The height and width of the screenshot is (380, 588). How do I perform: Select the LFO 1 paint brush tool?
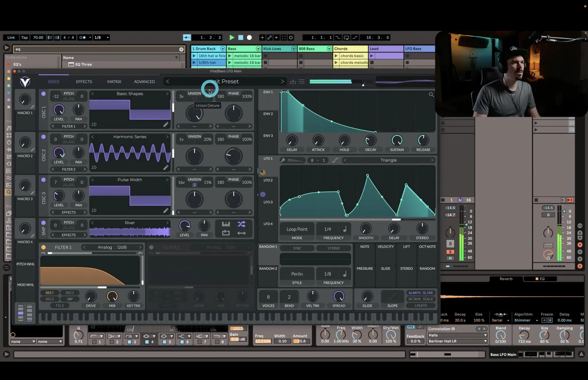click(x=283, y=160)
